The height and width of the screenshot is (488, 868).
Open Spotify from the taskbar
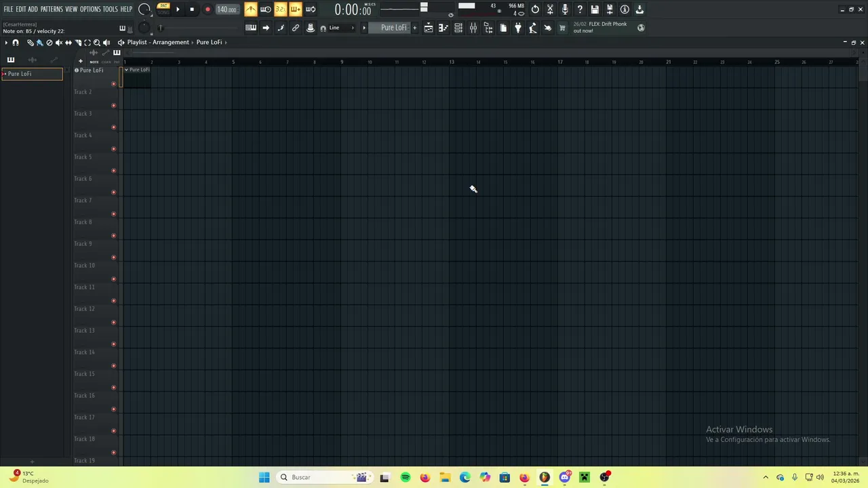click(405, 477)
